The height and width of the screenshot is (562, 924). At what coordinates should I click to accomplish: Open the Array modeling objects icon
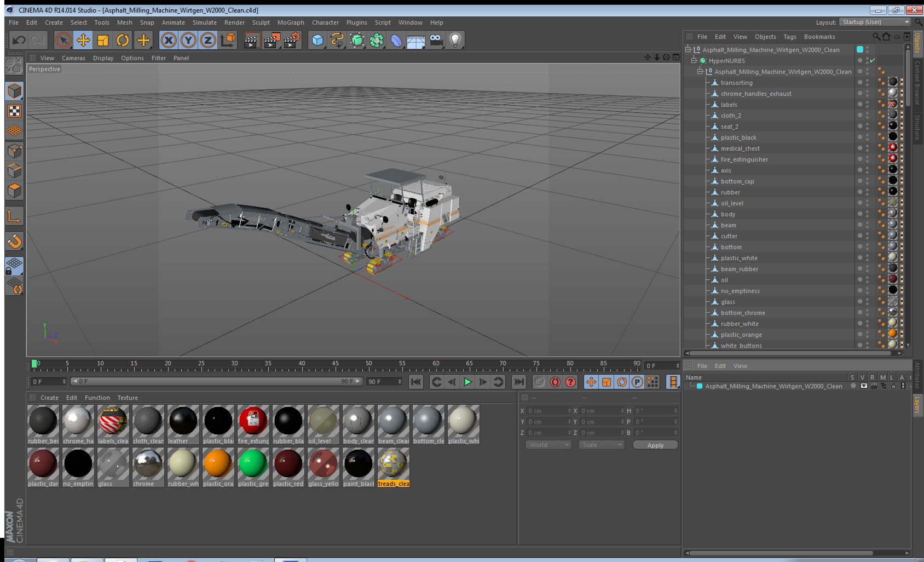click(377, 40)
